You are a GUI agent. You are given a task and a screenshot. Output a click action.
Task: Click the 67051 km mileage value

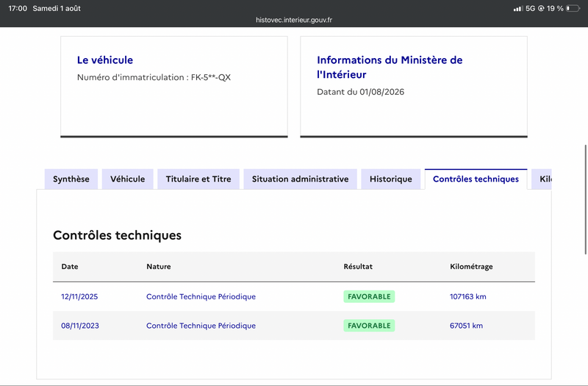pyautogui.click(x=466, y=326)
